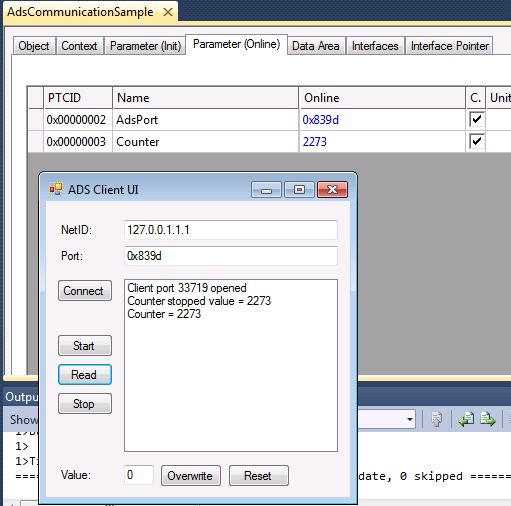Click the C. column header
The width and height of the screenshot is (511, 506).
pos(476,98)
